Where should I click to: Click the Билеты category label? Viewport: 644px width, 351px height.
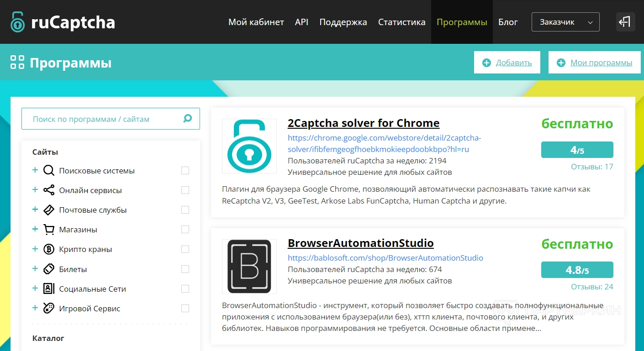[73, 269]
